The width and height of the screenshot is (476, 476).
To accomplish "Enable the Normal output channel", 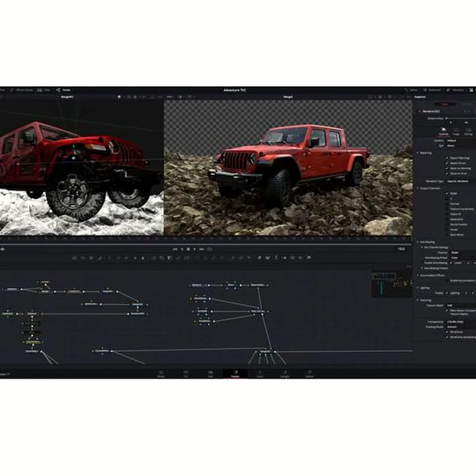I will tap(447, 204).
